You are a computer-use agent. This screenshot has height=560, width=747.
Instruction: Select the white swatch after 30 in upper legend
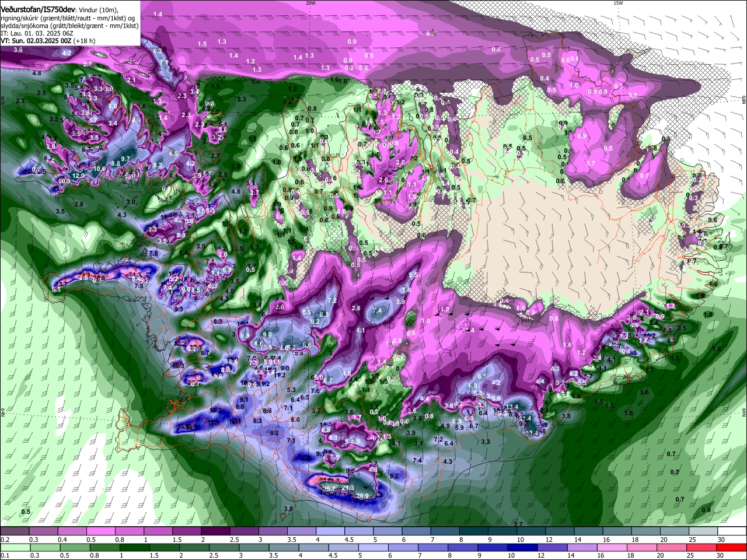pos(731,531)
